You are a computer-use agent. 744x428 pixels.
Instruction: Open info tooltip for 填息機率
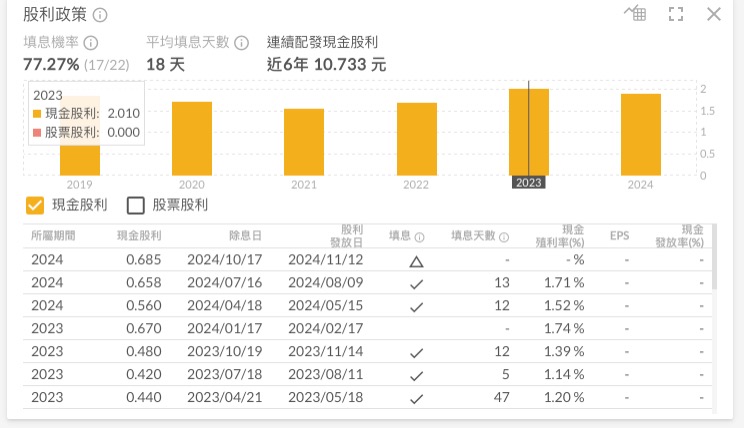(x=91, y=43)
